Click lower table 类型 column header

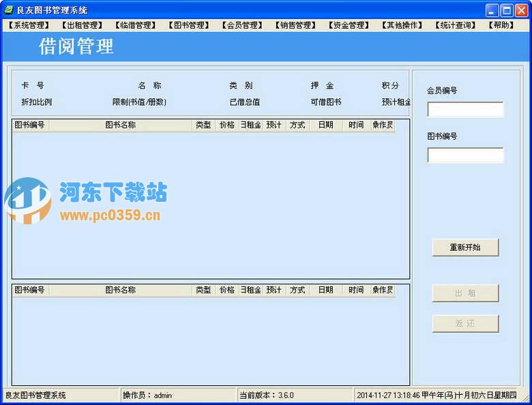click(x=203, y=290)
